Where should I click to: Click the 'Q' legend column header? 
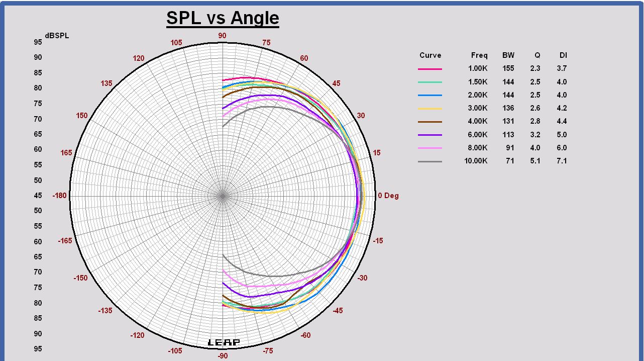pos(538,55)
